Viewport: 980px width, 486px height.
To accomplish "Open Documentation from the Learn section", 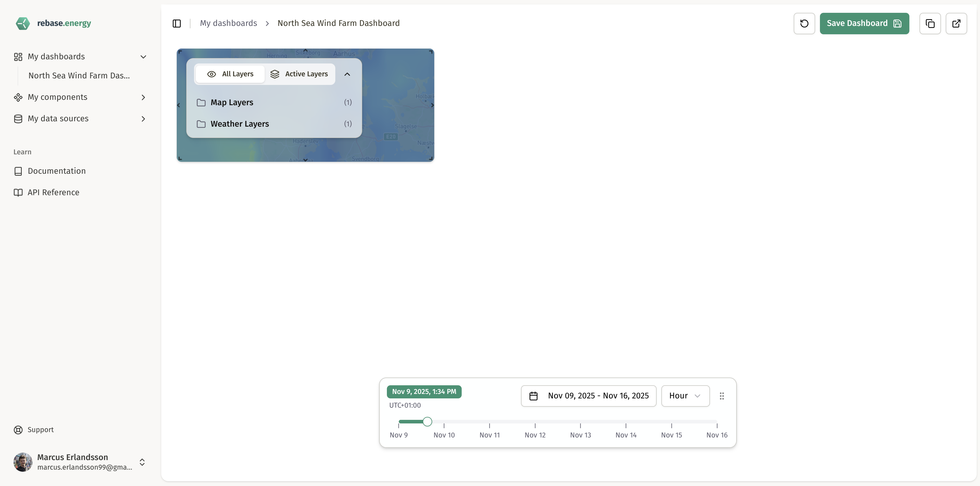I will pos(57,171).
